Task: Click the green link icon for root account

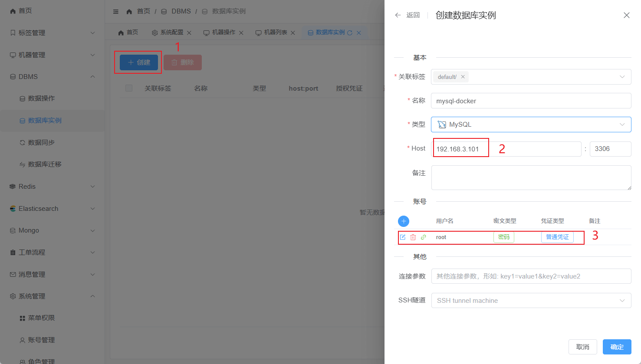Action: [424, 237]
